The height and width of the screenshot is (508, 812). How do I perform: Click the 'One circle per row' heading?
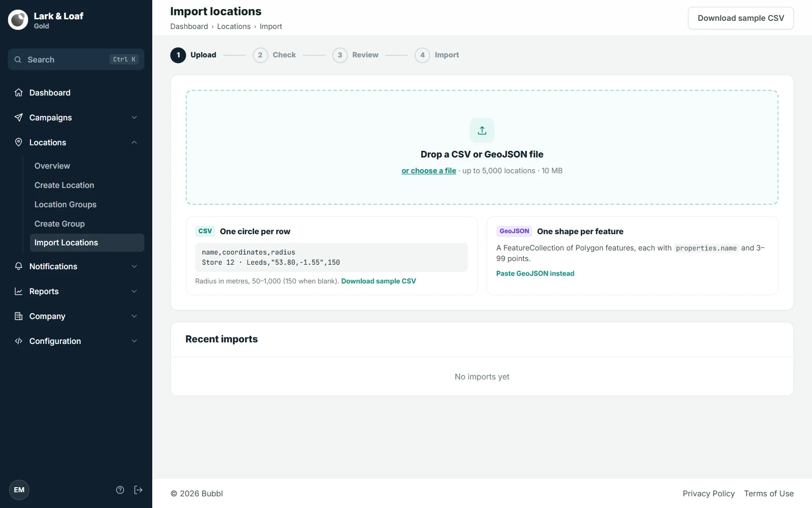255,231
